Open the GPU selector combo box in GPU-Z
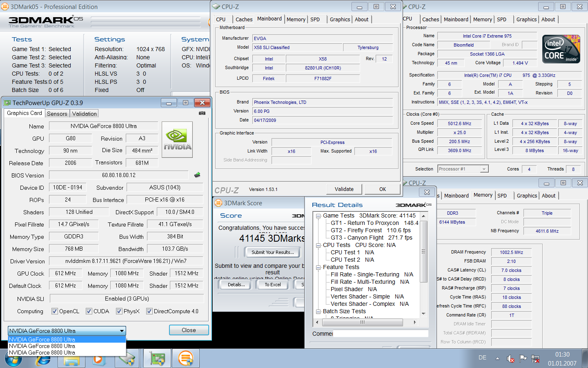This screenshot has width=588, height=368. (67, 331)
